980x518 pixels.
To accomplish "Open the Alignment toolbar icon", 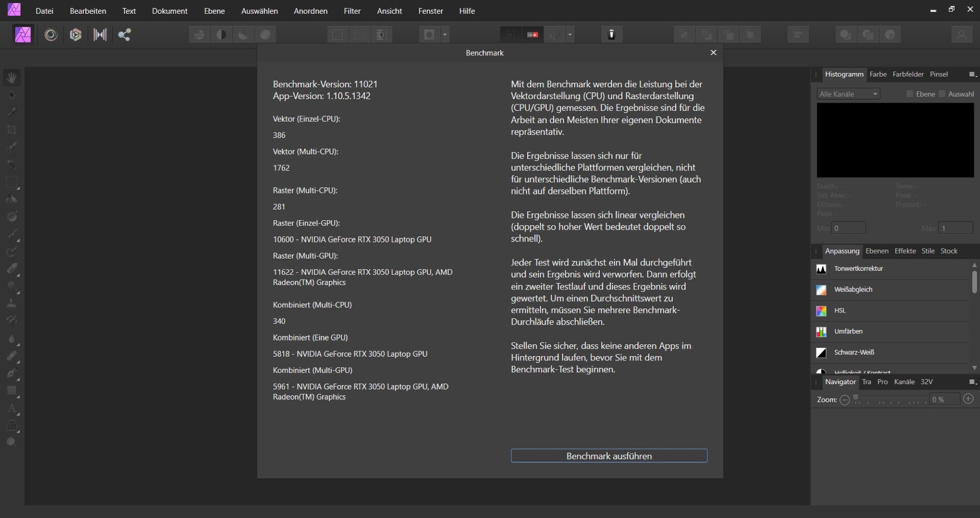I will click(x=798, y=35).
